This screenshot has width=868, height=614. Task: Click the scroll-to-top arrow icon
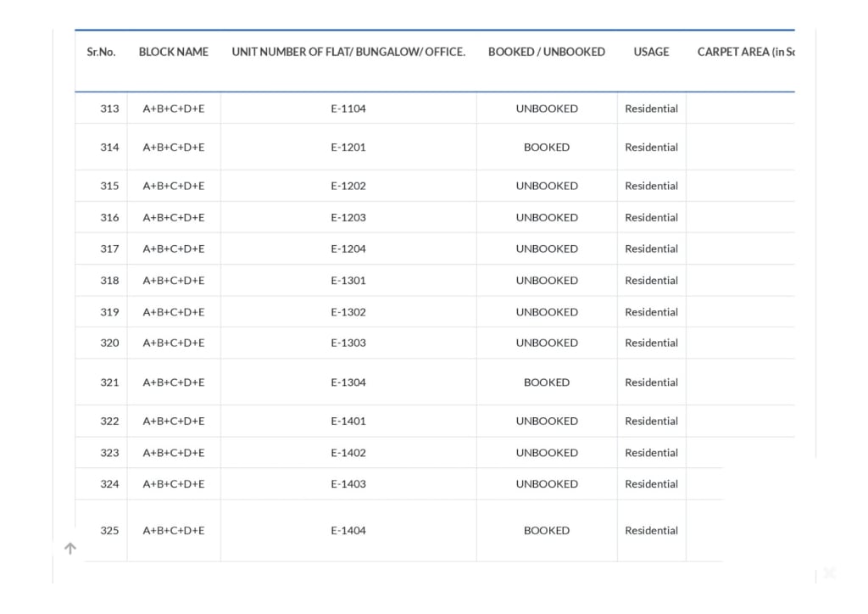(70, 548)
